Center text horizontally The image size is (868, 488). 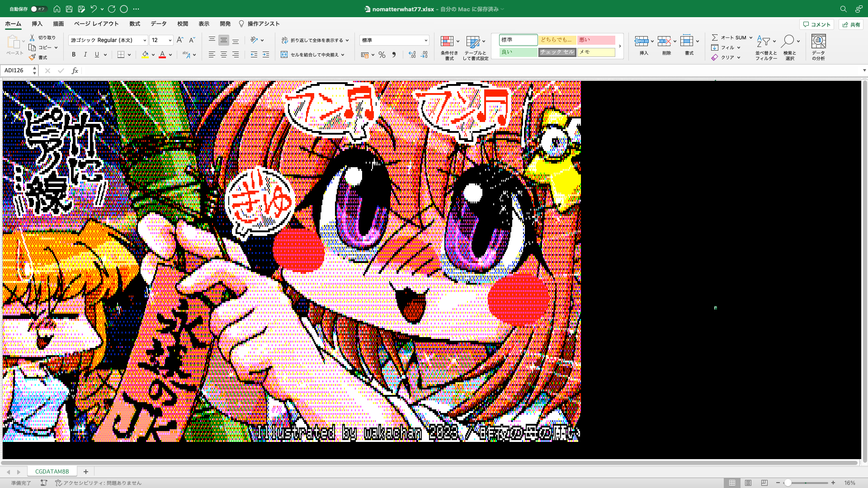point(224,55)
